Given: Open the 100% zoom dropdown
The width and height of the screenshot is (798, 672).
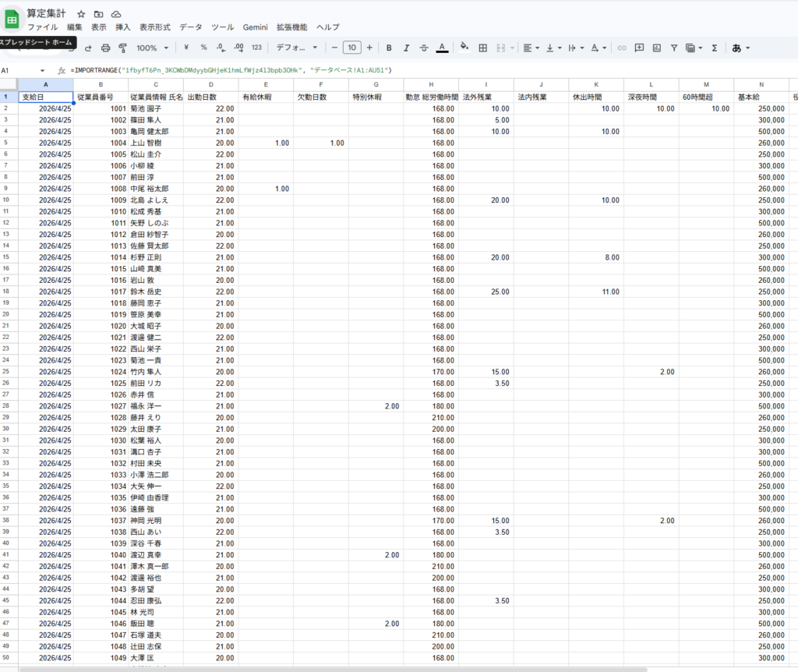Looking at the screenshot, I should pos(152,48).
